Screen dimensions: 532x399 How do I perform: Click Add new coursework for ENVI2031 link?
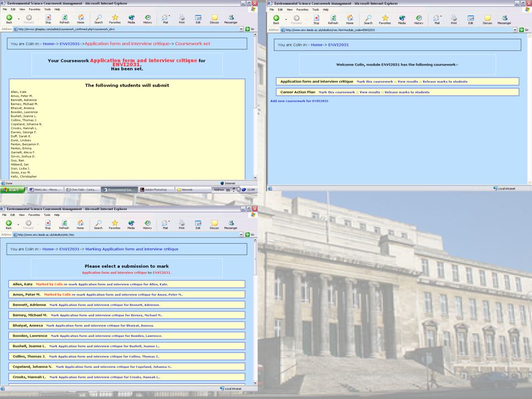pyautogui.click(x=299, y=101)
